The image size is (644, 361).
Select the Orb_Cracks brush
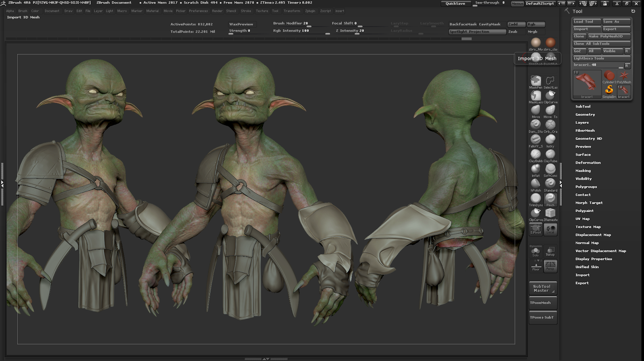click(x=550, y=125)
